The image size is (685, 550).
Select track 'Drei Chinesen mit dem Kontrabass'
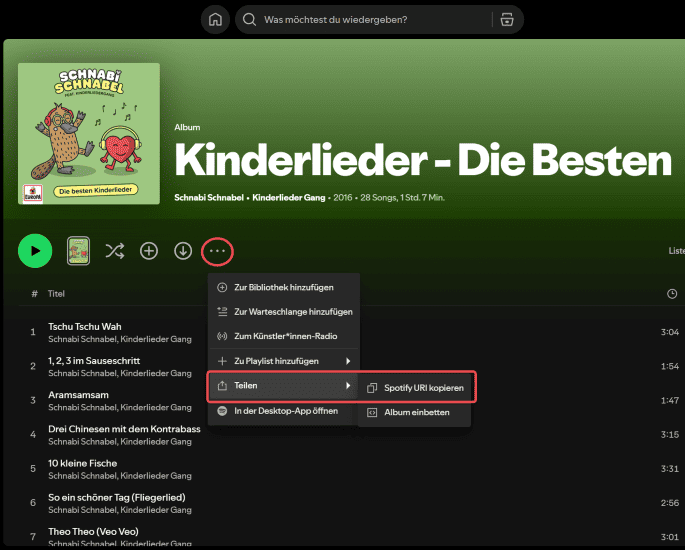(124, 429)
